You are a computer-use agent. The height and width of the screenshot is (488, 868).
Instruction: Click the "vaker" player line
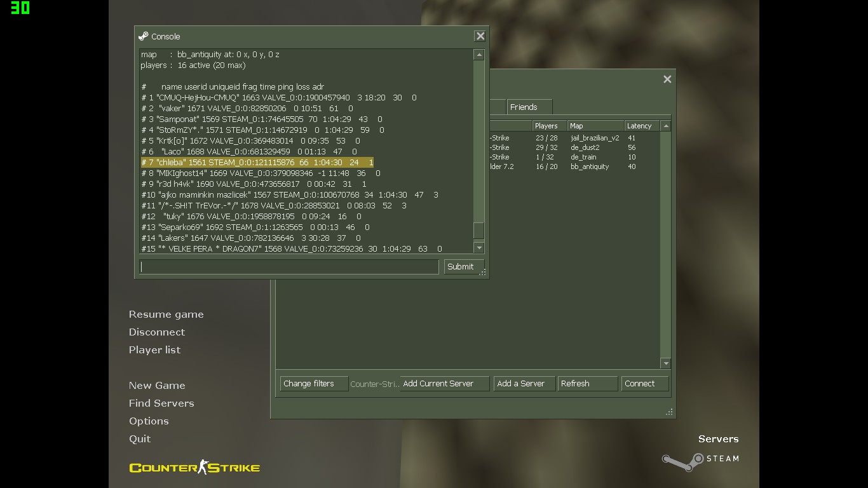247,109
